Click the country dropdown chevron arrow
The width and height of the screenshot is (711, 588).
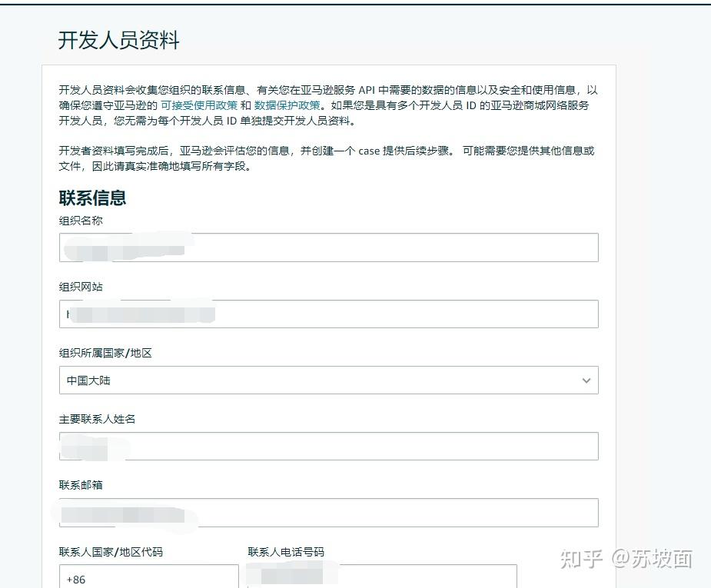(586, 380)
